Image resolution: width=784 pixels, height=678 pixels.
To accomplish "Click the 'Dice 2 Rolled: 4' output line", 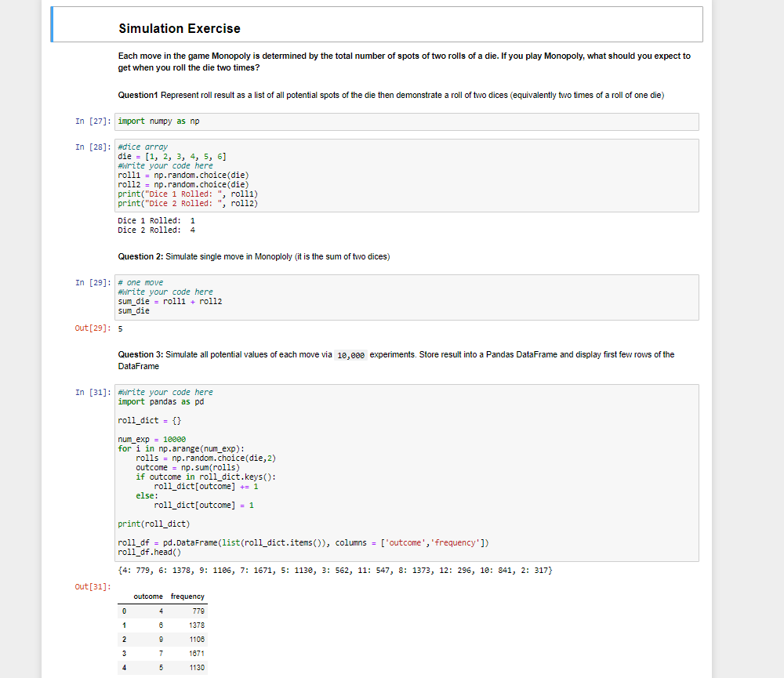I will pos(157,230).
